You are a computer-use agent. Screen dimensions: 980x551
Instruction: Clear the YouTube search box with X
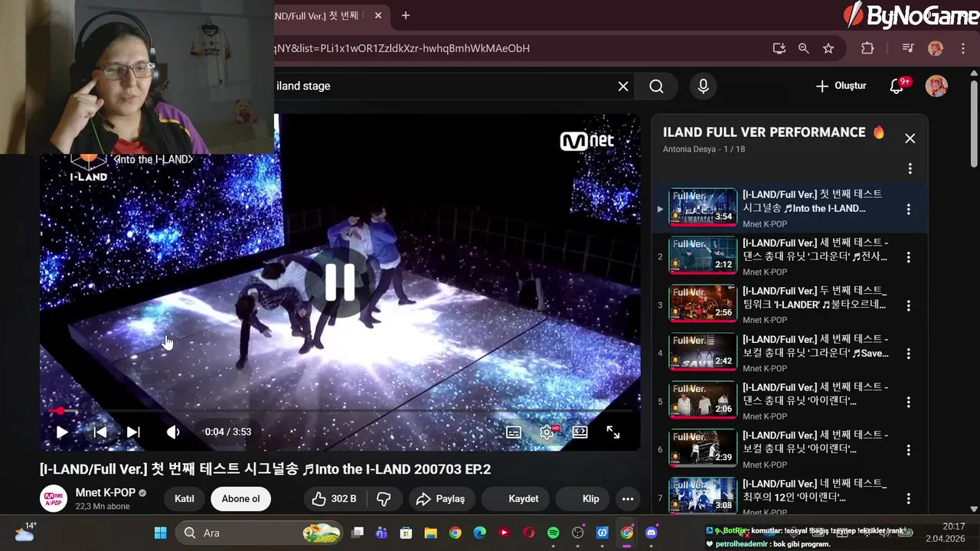623,86
